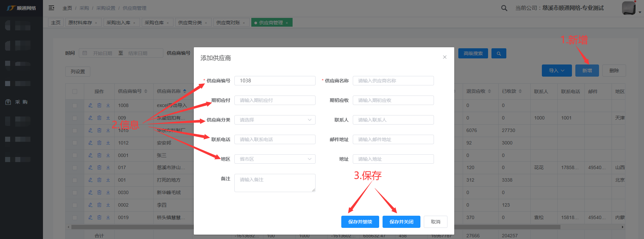Click the sort arrows on 退货应收 column
644x239 pixels.
point(489,91)
